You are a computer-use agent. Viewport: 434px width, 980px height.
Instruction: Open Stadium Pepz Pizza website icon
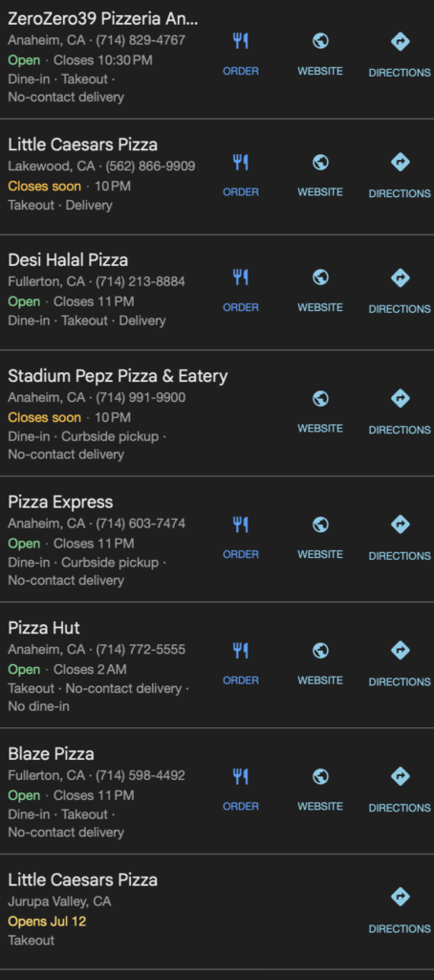[320, 399]
